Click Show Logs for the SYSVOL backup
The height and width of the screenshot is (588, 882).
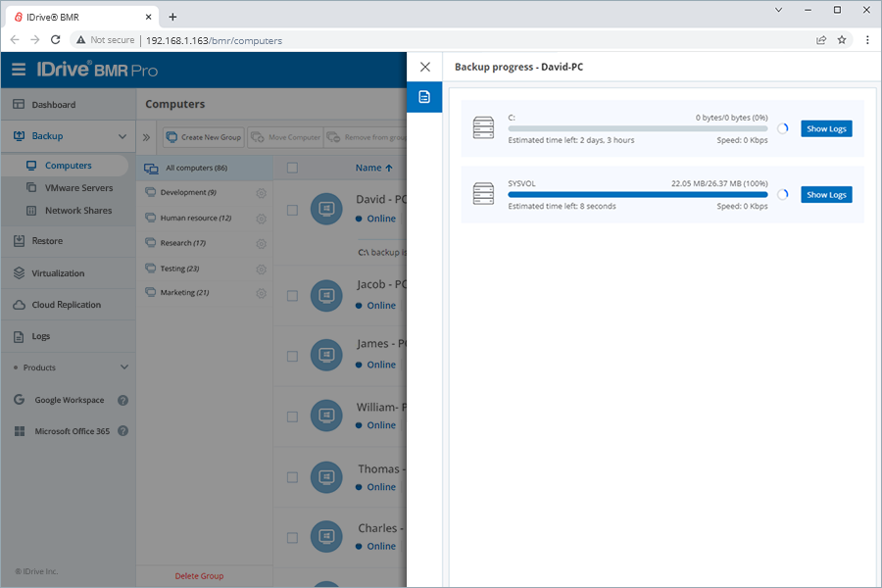tap(826, 194)
